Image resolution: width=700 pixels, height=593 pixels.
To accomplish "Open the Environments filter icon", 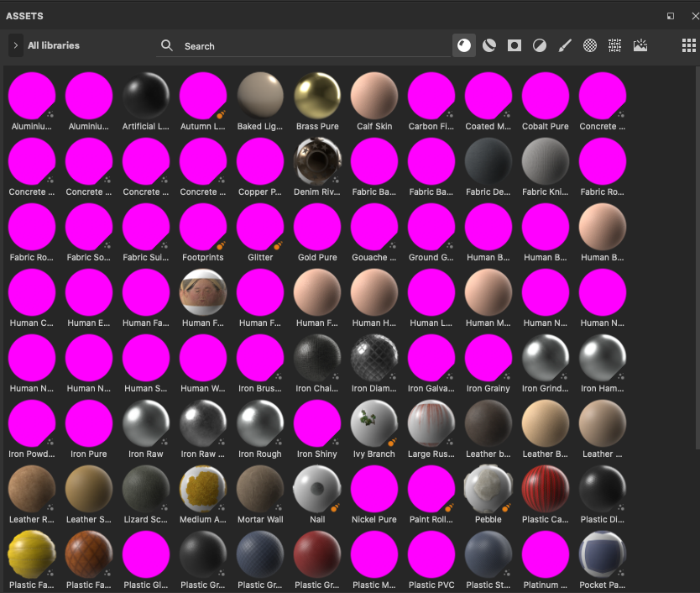I will point(640,45).
